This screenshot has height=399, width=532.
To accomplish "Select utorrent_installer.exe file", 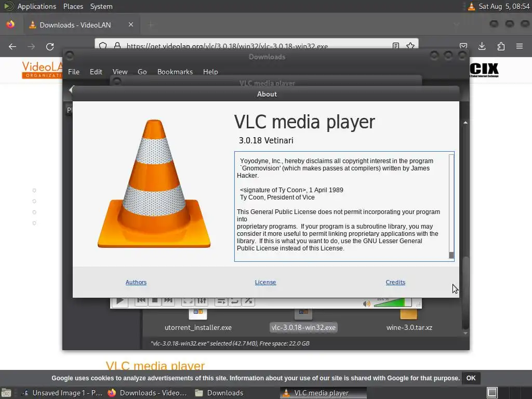I will (198, 327).
